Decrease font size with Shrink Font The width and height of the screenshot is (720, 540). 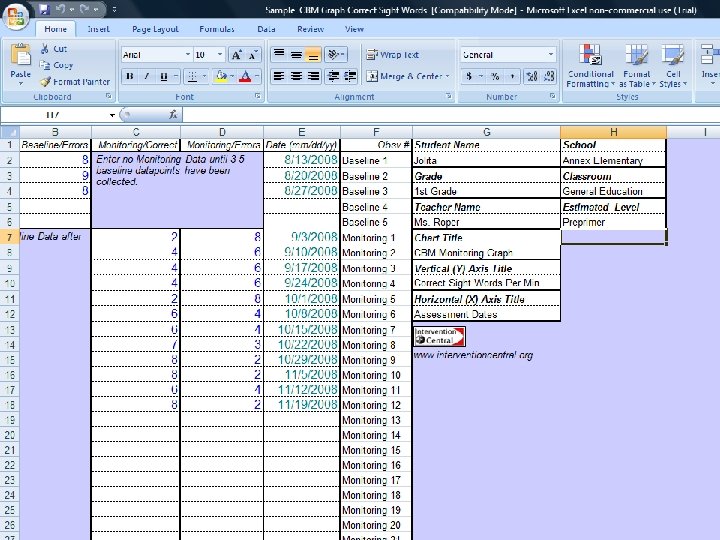[253, 55]
